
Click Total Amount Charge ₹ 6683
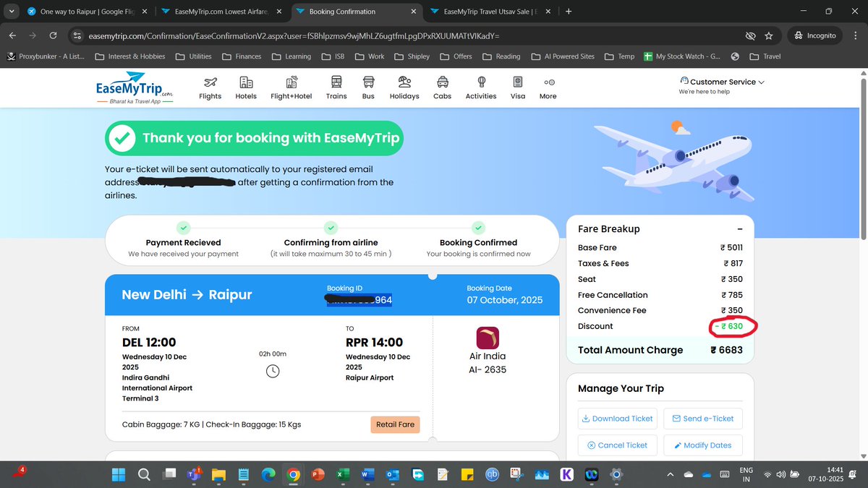click(x=660, y=350)
